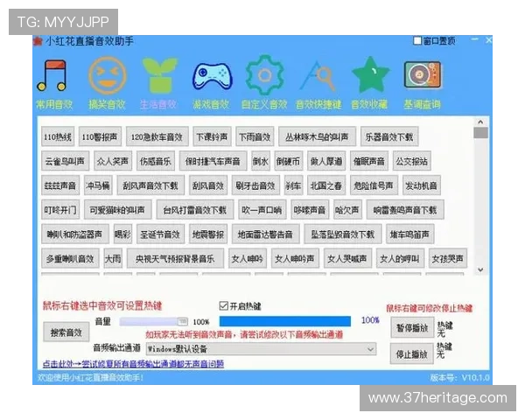Image resolution: width=525 pixels, height=420 pixels.
Task: Play the 发动机音 sound effect
Action: click(x=421, y=185)
